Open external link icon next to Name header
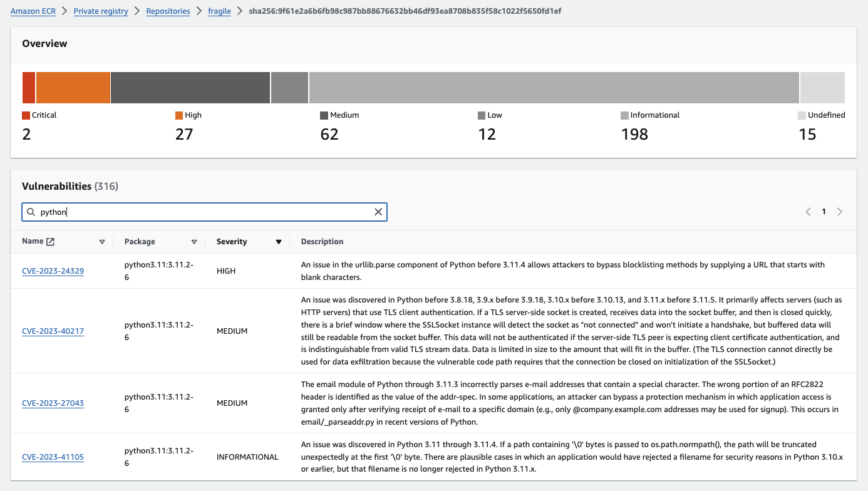 tap(51, 242)
